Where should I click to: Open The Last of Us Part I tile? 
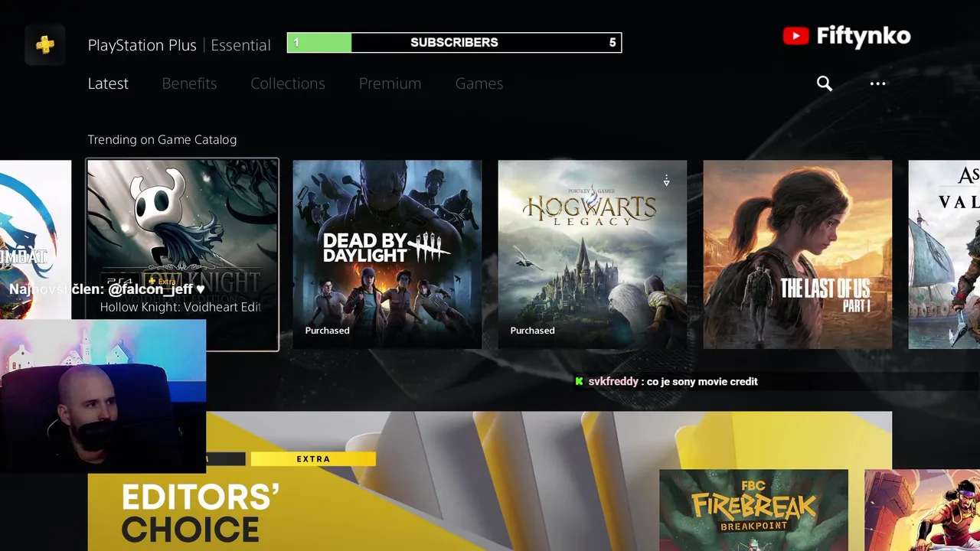(x=798, y=254)
